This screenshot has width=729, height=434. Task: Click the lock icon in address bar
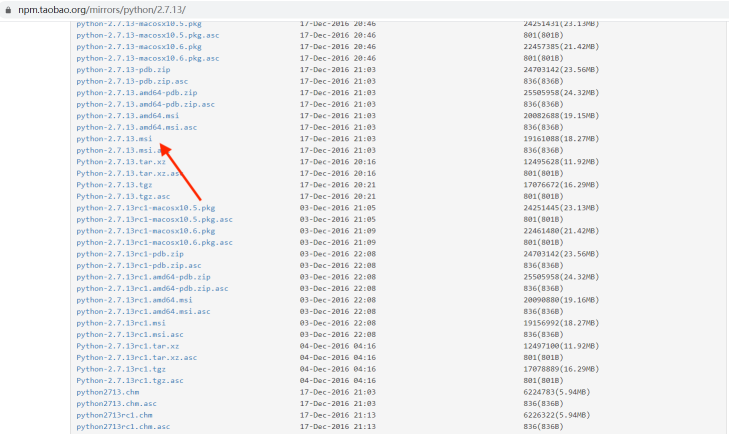8,10
